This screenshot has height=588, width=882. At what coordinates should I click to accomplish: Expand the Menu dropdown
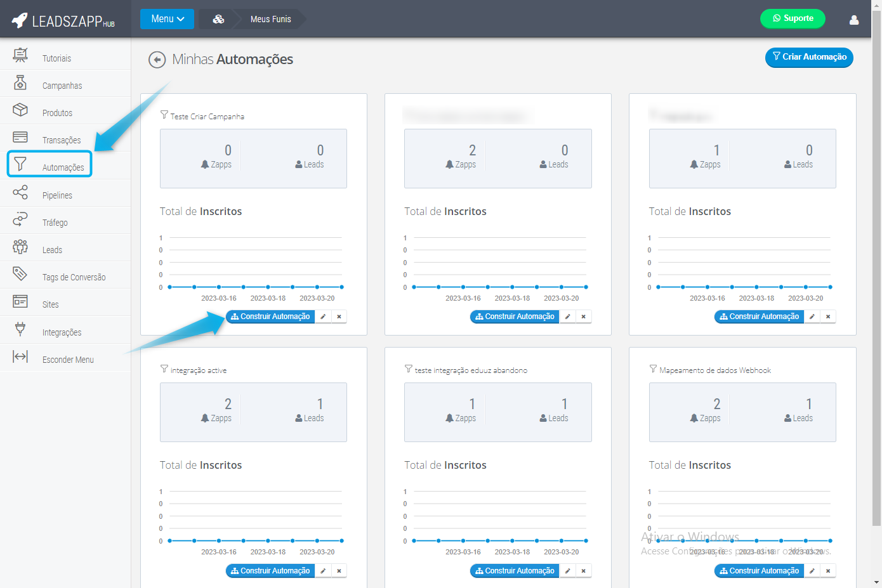[167, 19]
